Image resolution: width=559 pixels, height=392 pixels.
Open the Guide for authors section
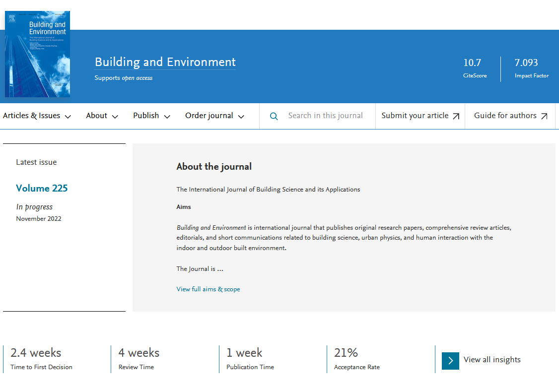[505, 115]
